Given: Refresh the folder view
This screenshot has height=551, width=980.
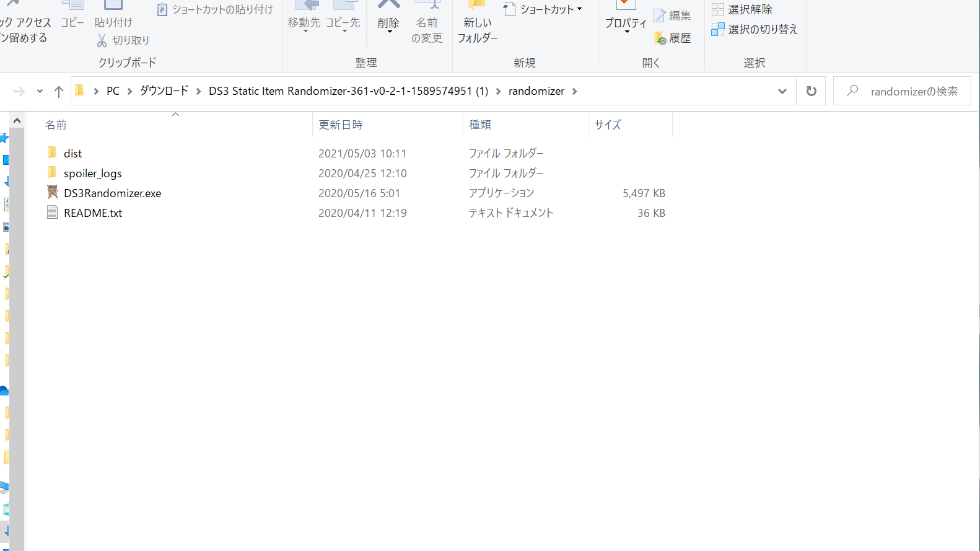Looking at the screenshot, I should click(811, 91).
